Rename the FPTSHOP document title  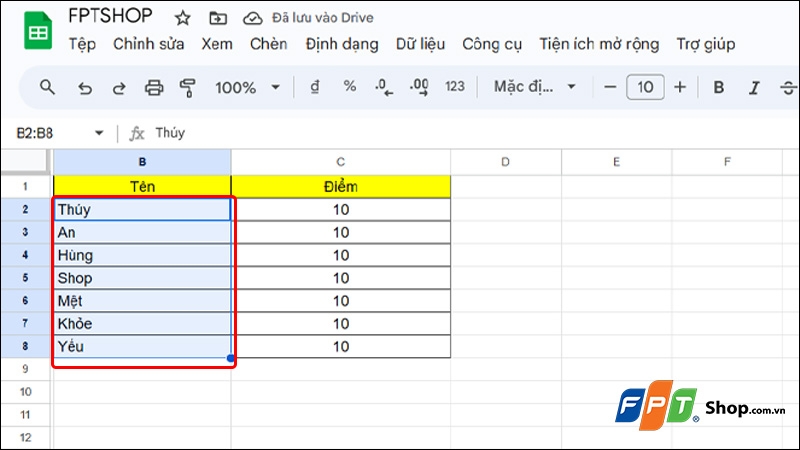(110, 16)
